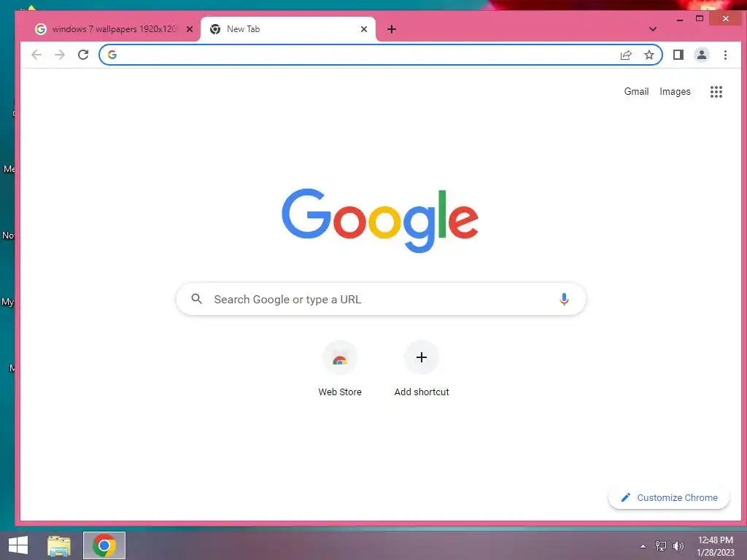This screenshot has width=747, height=560.
Task: Open a new tab with plus button
Action: pyautogui.click(x=392, y=29)
